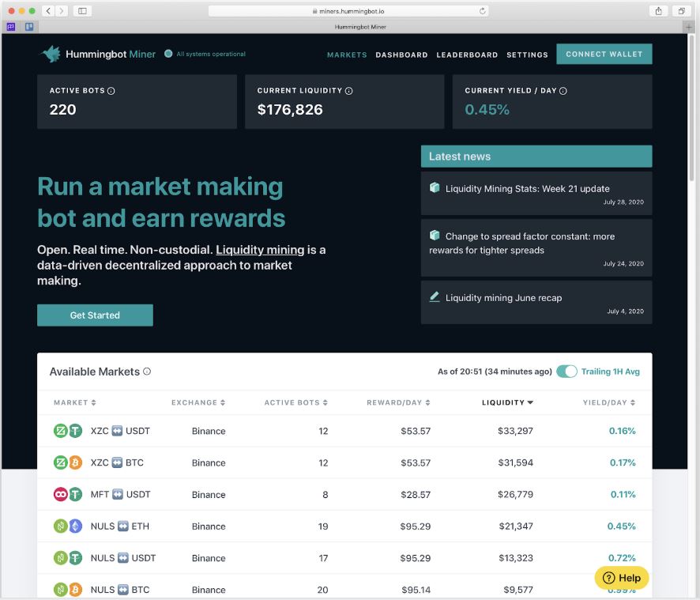Click the Safari share icon
This screenshot has width=700, height=600.
(x=657, y=11)
